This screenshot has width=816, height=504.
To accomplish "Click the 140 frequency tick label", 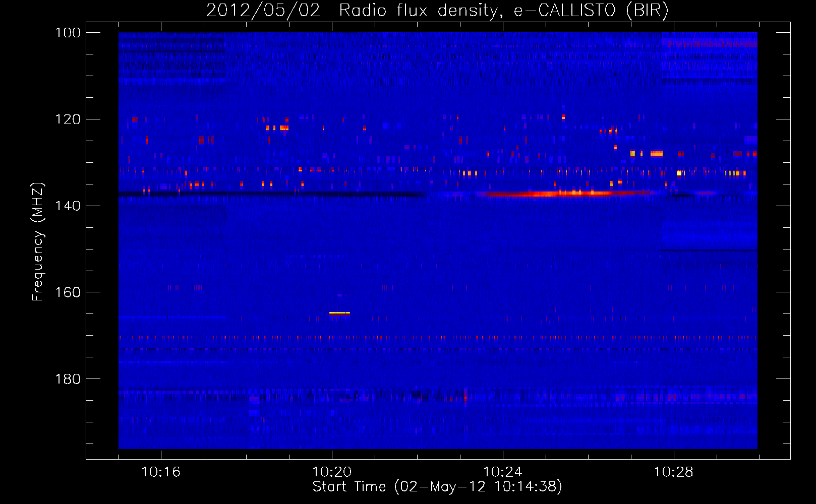I will [67, 206].
